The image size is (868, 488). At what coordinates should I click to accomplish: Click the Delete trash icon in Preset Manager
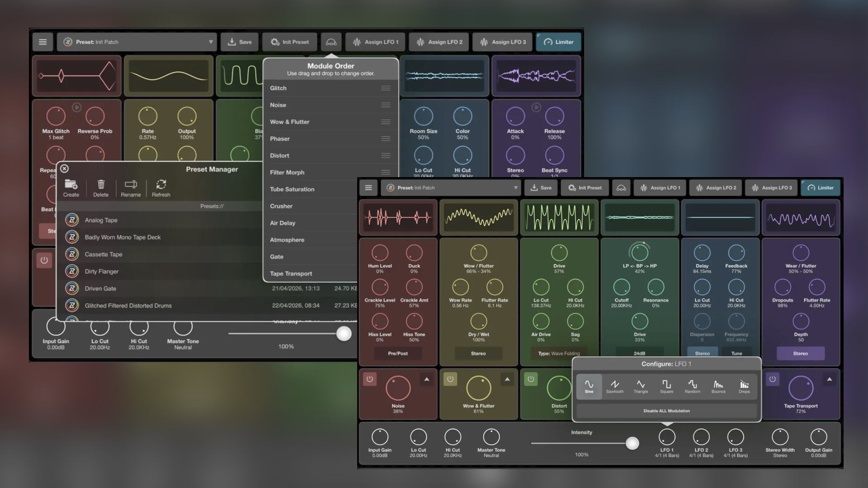(x=101, y=188)
